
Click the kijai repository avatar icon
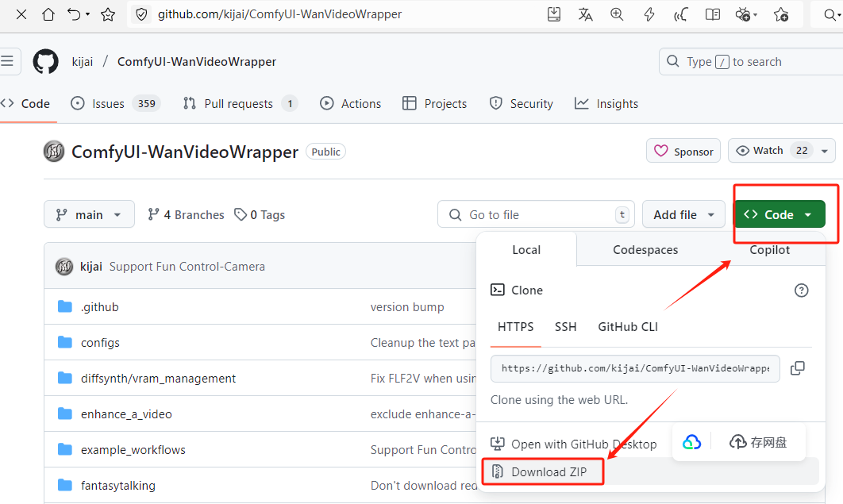(x=54, y=152)
